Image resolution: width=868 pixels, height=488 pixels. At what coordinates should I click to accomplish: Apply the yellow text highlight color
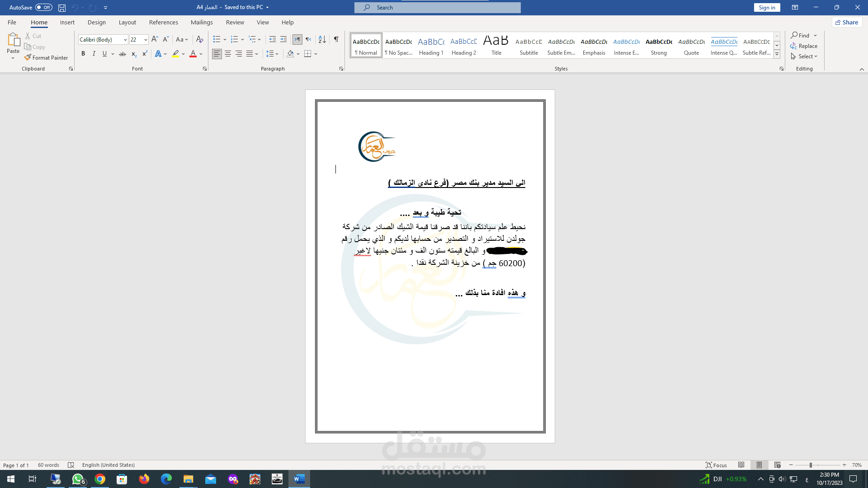(175, 54)
